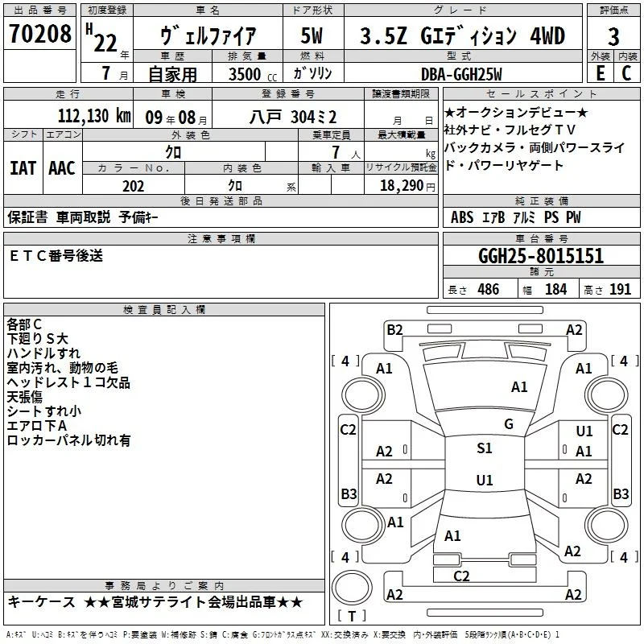This screenshot has width=644, height=644.
Task: Select car name ヴェルファイア
Action: click(208, 36)
